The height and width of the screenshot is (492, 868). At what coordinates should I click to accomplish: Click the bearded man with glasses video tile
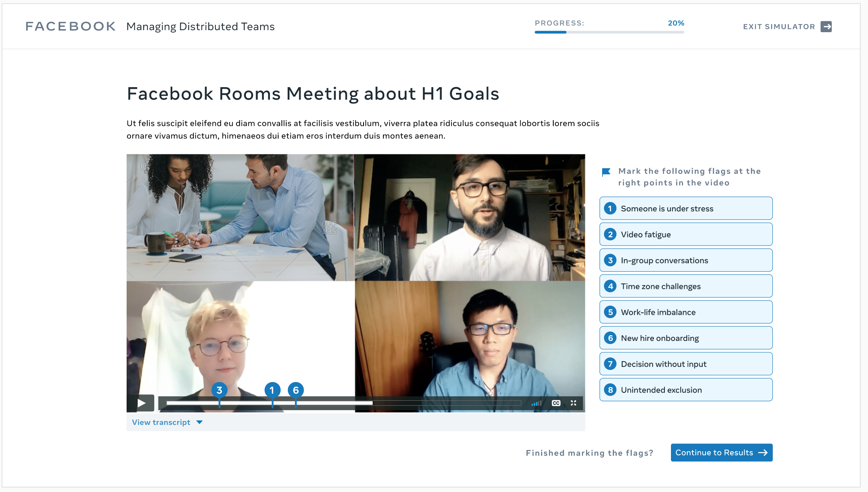click(470, 217)
